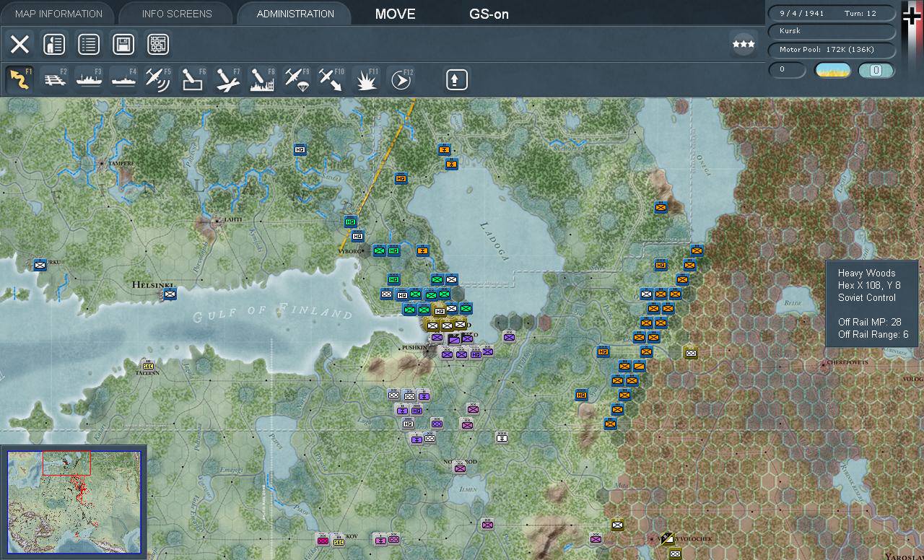Activate the F3 naval transport ship icon
924x560 pixels.
(89, 79)
